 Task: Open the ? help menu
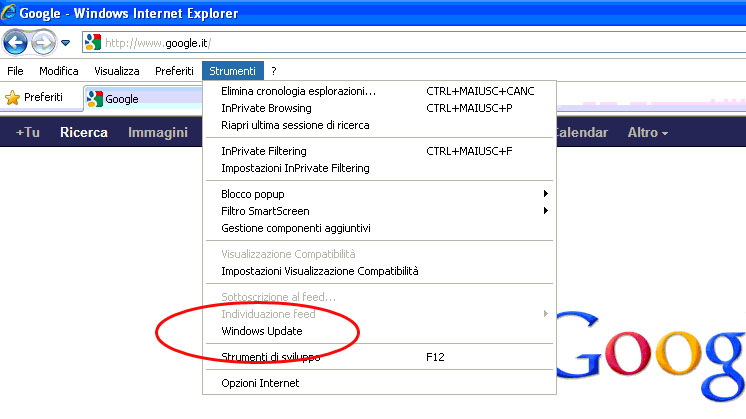[x=274, y=71]
